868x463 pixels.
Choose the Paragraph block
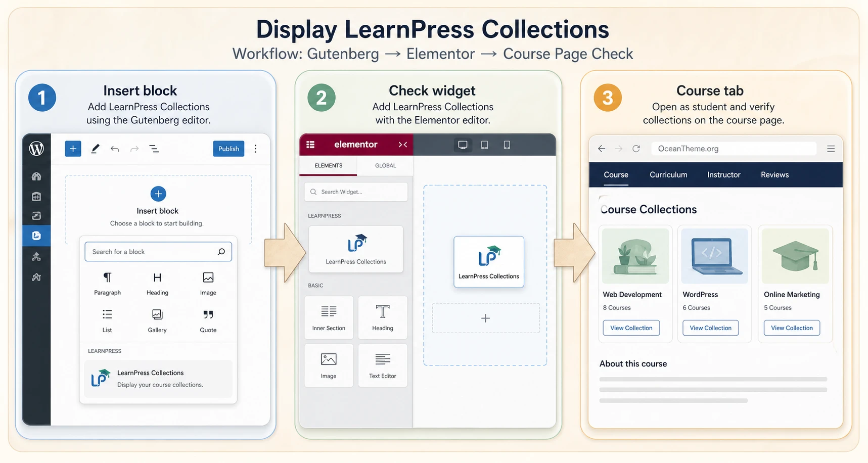click(107, 284)
